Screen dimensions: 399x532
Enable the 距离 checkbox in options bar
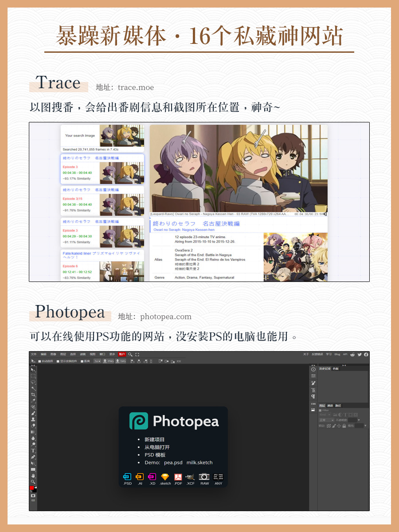(x=82, y=361)
